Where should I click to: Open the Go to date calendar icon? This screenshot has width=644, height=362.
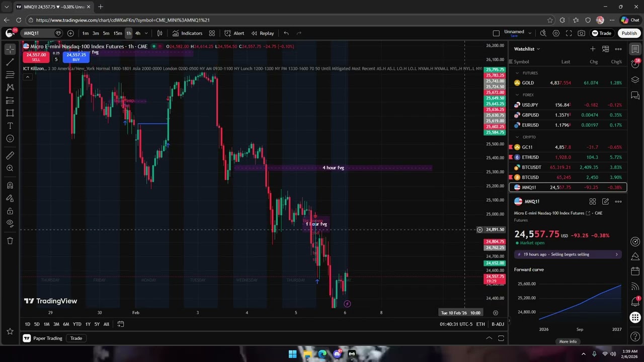click(x=121, y=324)
